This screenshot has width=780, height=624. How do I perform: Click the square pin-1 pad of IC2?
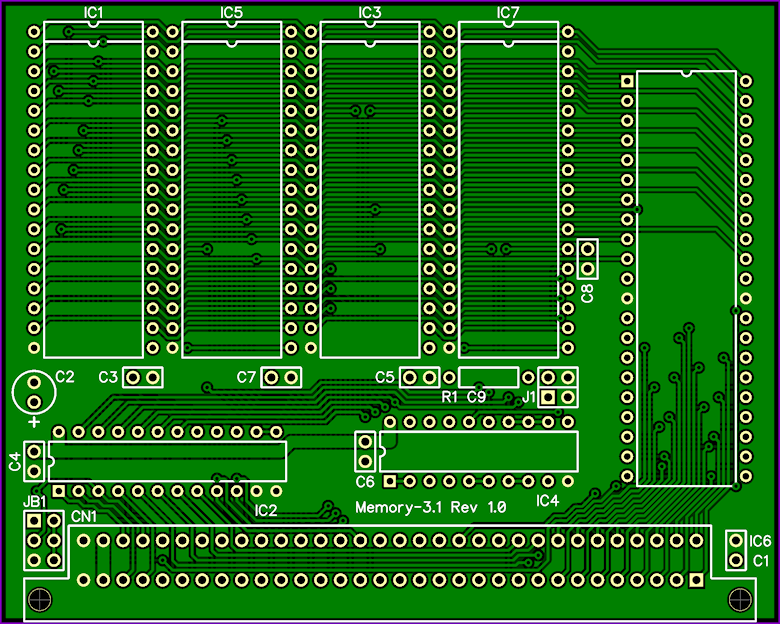point(59,491)
